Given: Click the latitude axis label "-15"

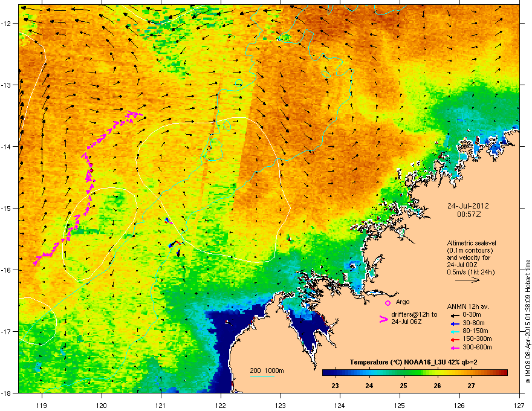Looking at the screenshot, I should coord(7,208).
